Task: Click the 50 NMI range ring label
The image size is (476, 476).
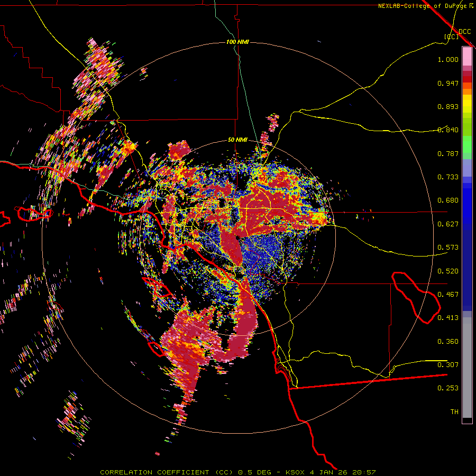Action: (x=237, y=140)
